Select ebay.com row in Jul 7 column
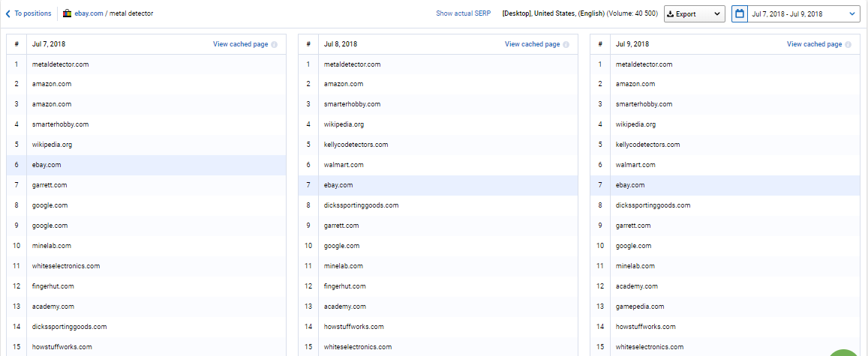The width and height of the screenshot is (868, 356). pyautogui.click(x=146, y=165)
